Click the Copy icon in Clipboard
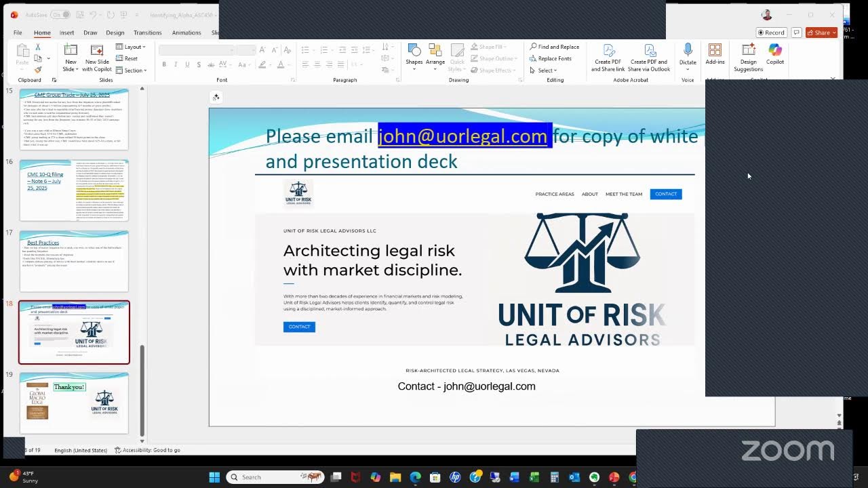The height and width of the screenshot is (488, 868). pyautogui.click(x=38, y=58)
